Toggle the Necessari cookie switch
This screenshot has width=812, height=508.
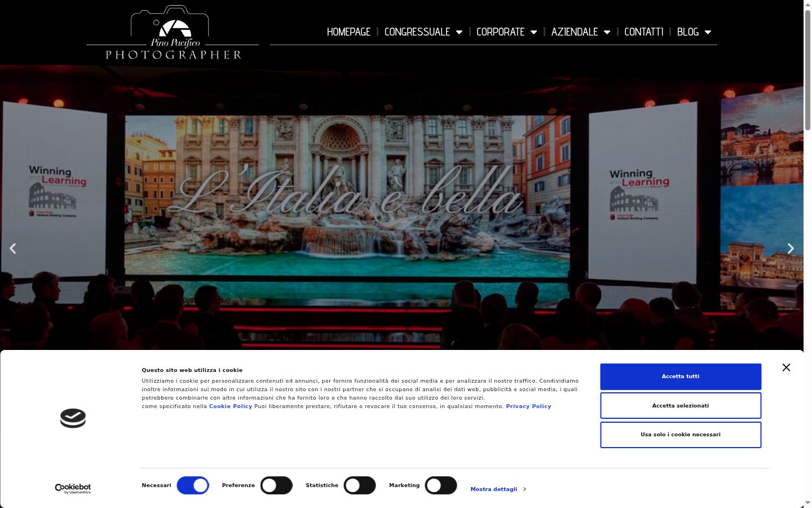point(193,485)
